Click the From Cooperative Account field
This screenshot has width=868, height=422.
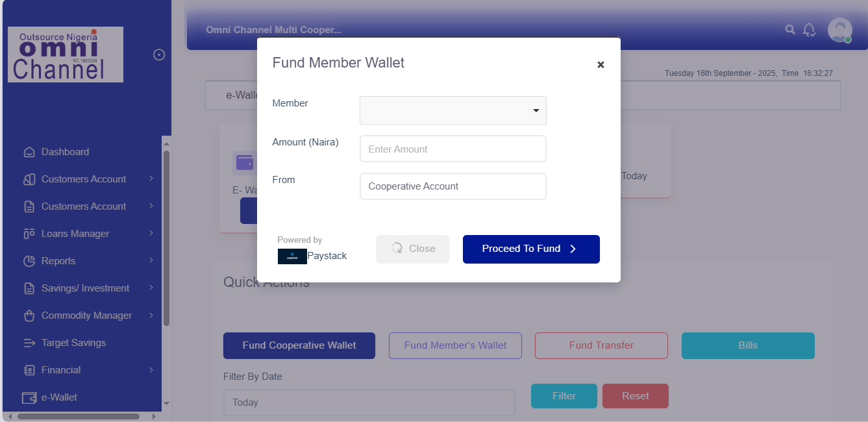click(x=453, y=186)
